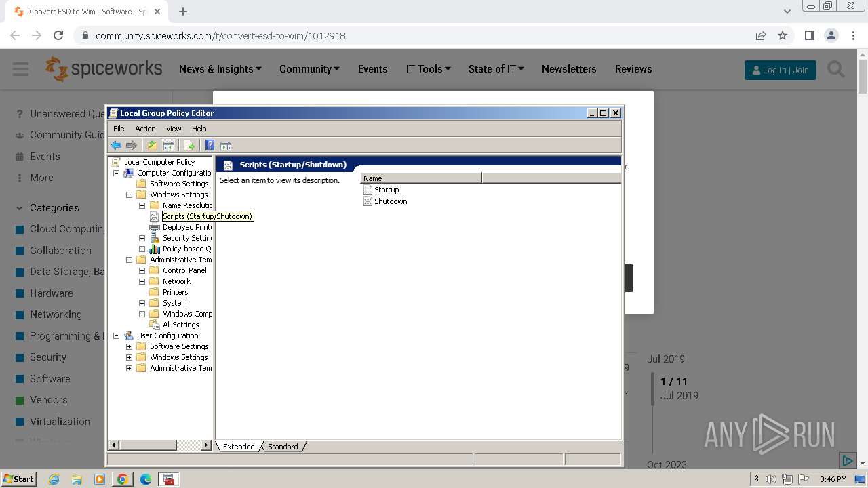Select the Printers folder in the tree
Image resolution: width=868 pixels, height=488 pixels.
coord(175,292)
